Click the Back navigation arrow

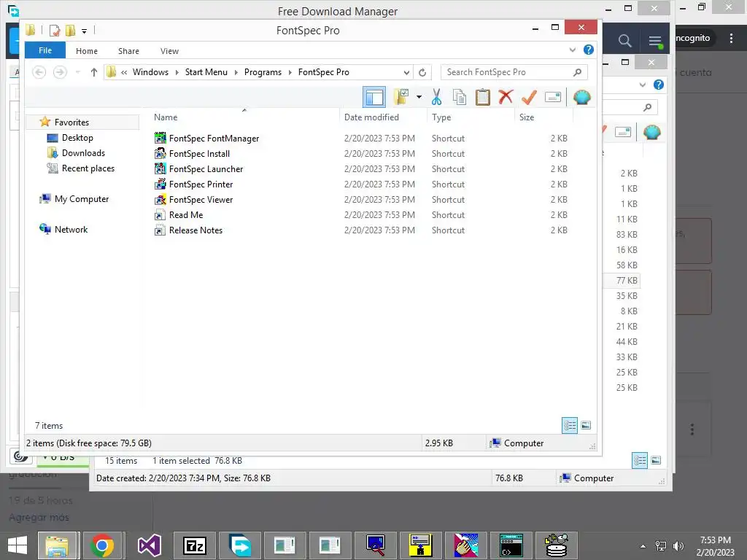coord(39,72)
